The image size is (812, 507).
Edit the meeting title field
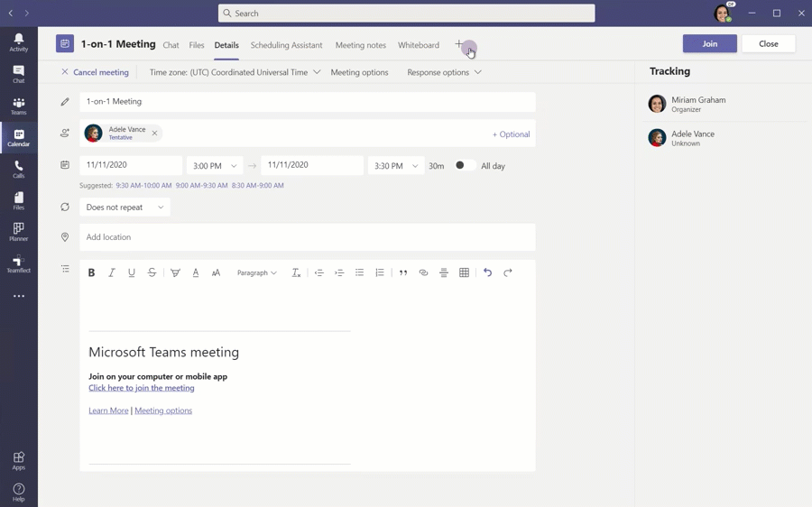tap(308, 102)
